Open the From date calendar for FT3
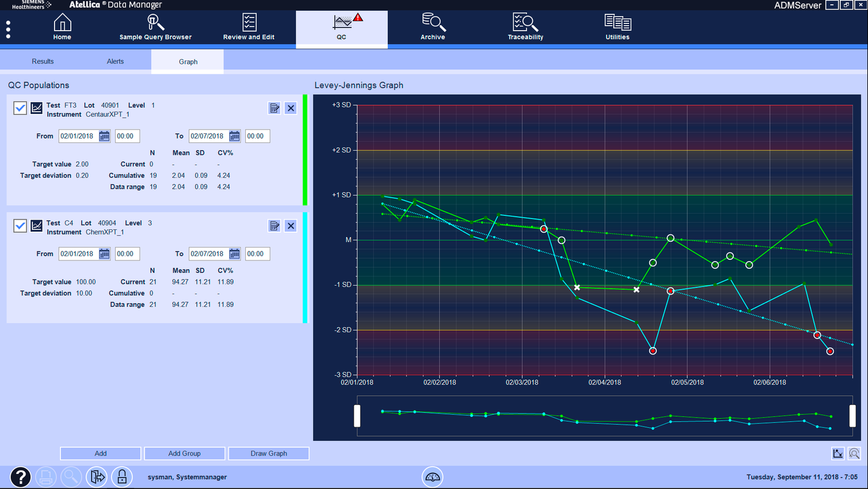868x489 pixels. [104, 136]
